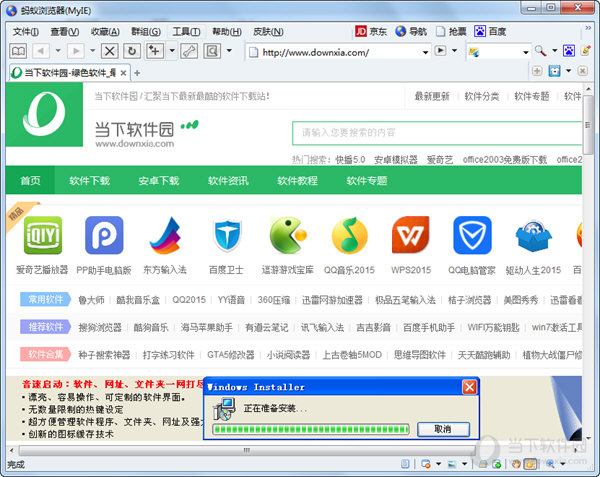Refresh the current page

pyautogui.click(x=132, y=51)
